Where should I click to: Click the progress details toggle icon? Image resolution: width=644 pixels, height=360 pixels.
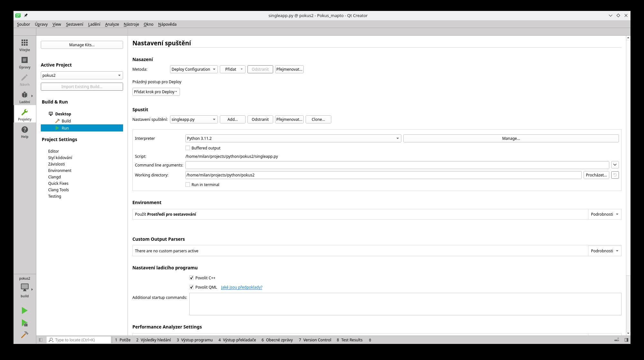[x=617, y=340]
